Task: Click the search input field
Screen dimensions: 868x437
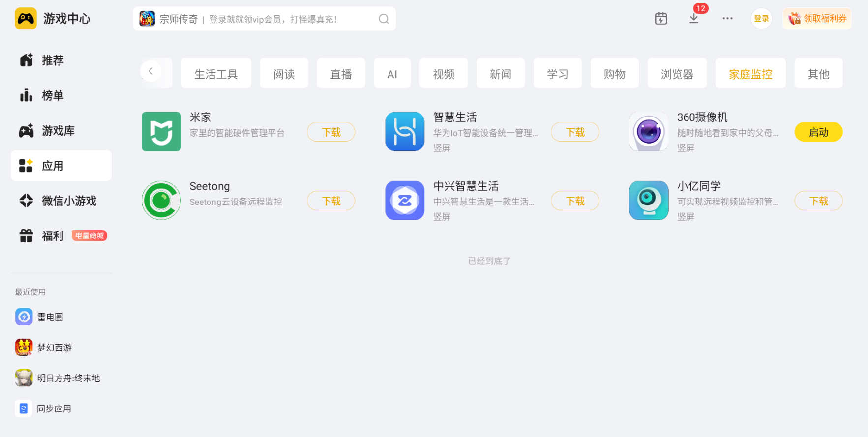Action: (x=264, y=19)
